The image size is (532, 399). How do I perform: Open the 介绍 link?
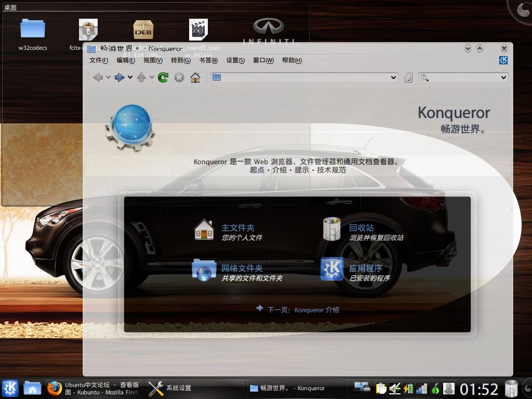pos(279,170)
